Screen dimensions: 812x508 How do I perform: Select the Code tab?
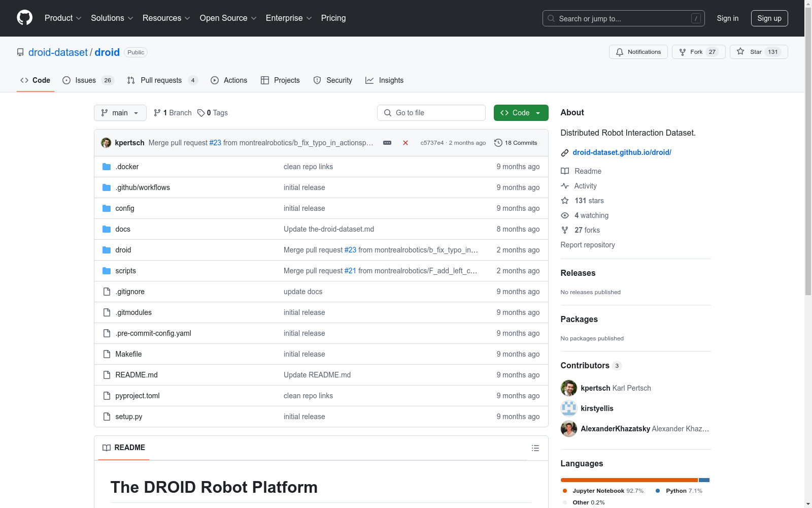click(36, 80)
